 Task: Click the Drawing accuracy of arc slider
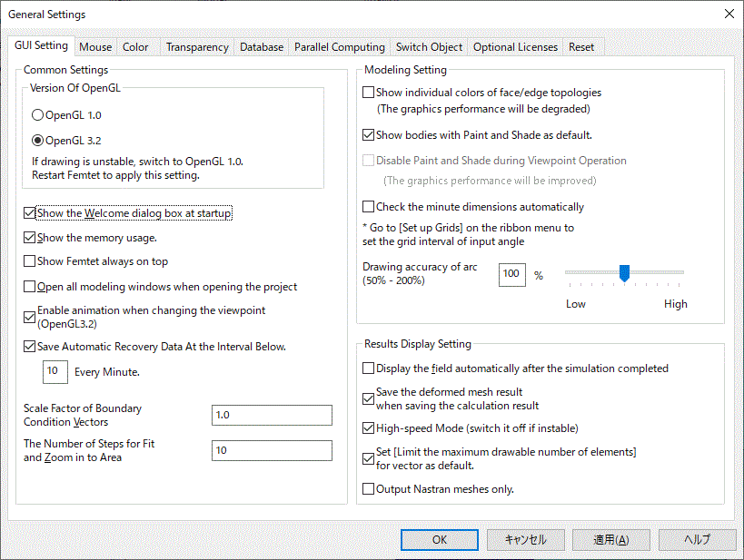pos(624,272)
